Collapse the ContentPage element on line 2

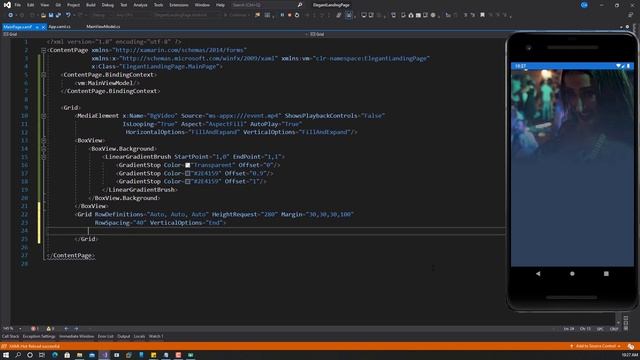(43, 50)
